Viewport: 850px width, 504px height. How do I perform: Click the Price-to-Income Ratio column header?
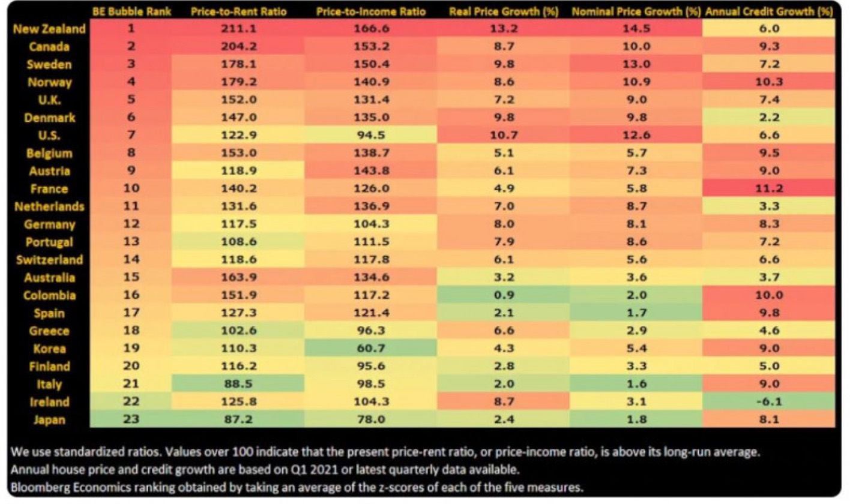click(x=370, y=12)
